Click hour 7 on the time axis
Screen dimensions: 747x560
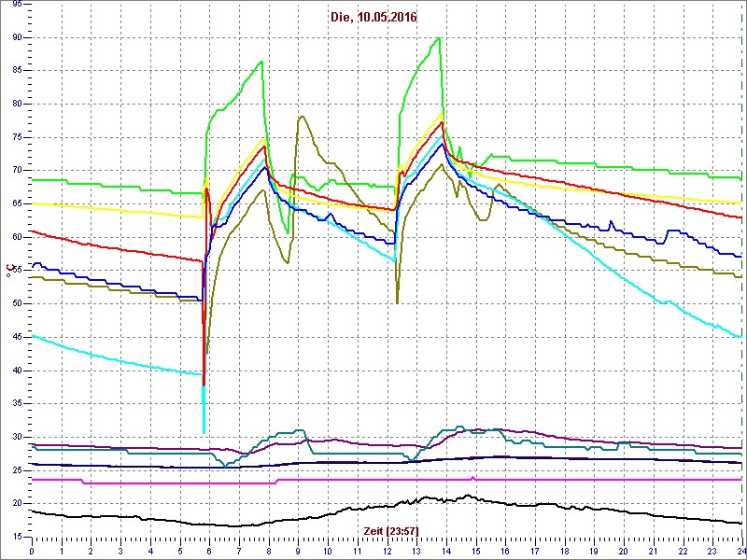pos(239,551)
